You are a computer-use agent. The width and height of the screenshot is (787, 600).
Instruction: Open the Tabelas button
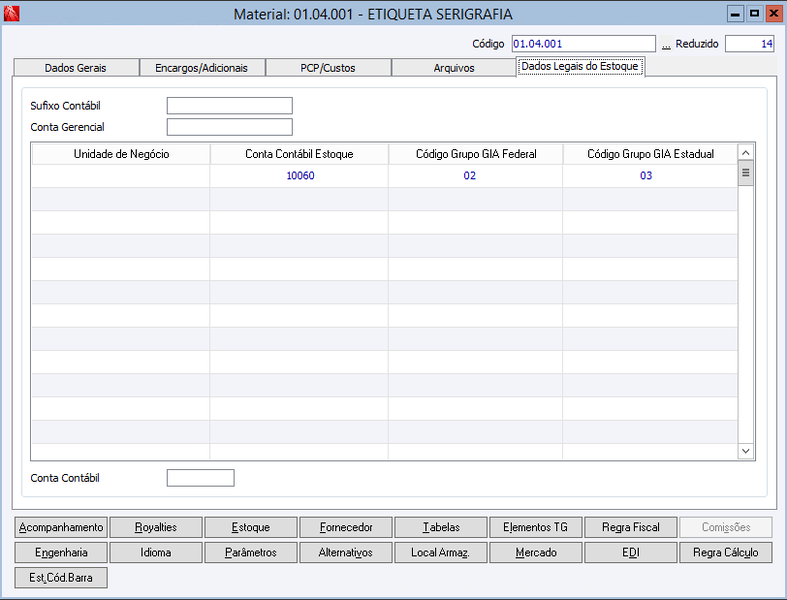[441, 527]
